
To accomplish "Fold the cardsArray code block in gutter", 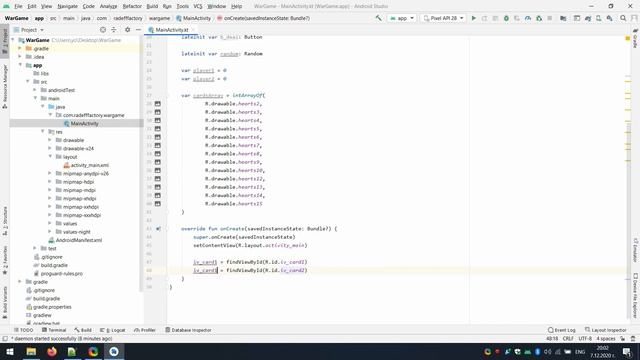I will click(167, 96).
